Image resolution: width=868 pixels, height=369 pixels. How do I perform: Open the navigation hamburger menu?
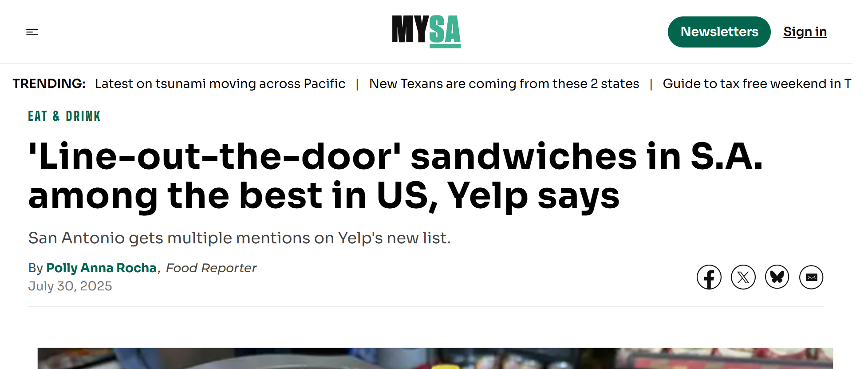pos(32,32)
